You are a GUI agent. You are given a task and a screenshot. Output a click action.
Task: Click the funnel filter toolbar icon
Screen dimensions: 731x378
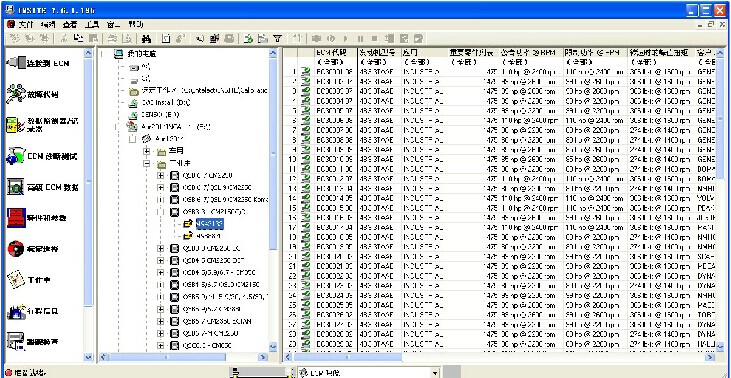point(277,39)
